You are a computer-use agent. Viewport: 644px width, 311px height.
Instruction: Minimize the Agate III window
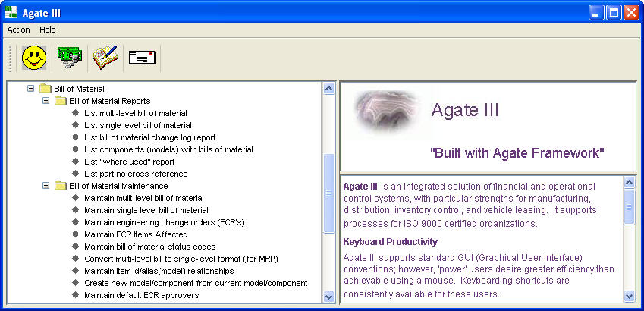(596, 13)
